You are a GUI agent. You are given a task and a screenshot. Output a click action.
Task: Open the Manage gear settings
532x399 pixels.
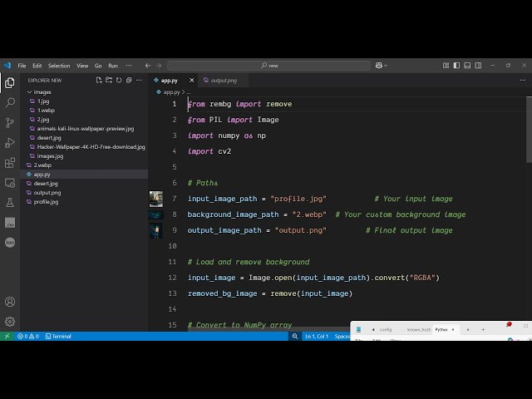click(x=10, y=322)
